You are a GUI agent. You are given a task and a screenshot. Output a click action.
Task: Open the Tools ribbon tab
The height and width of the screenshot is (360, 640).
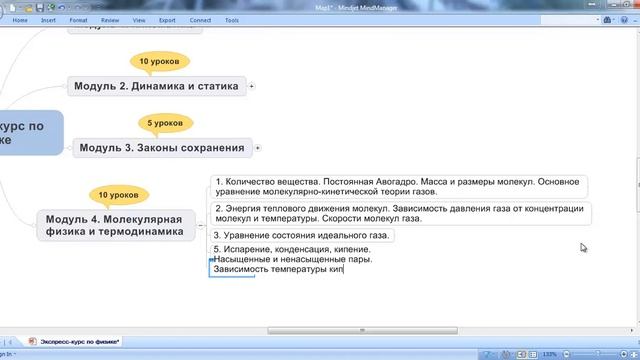(232, 20)
